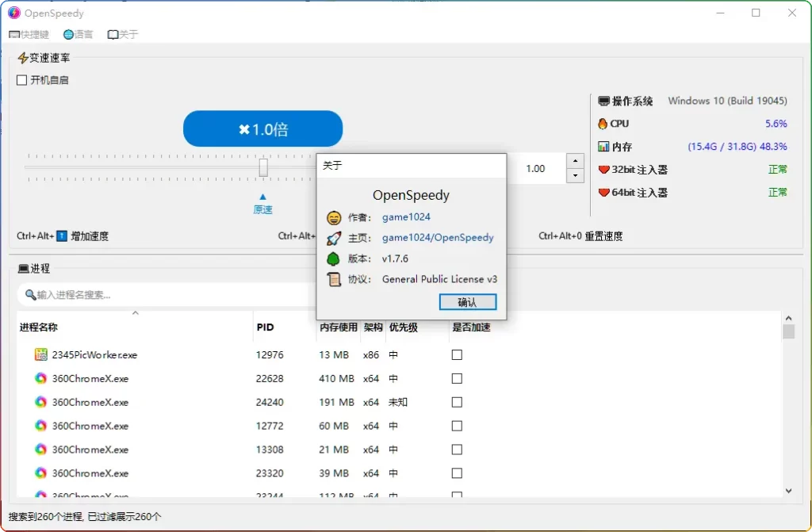The image size is (812, 532).
Task: Click the 内存 memory chart icon
Action: [603, 147]
